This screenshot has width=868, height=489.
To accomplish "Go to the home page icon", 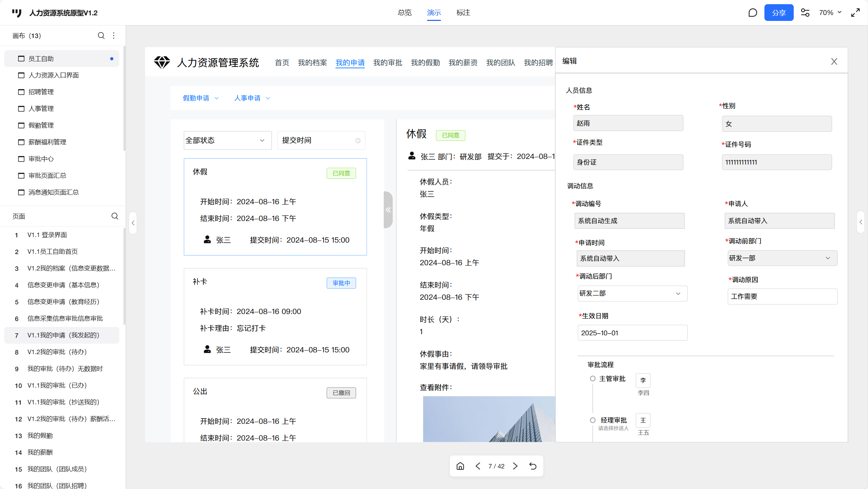I will 460,466.
